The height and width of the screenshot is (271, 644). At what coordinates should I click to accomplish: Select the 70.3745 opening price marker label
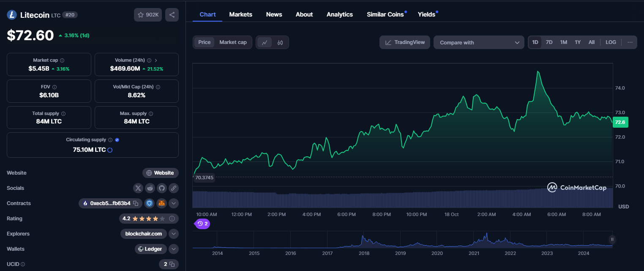coord(204,178)
